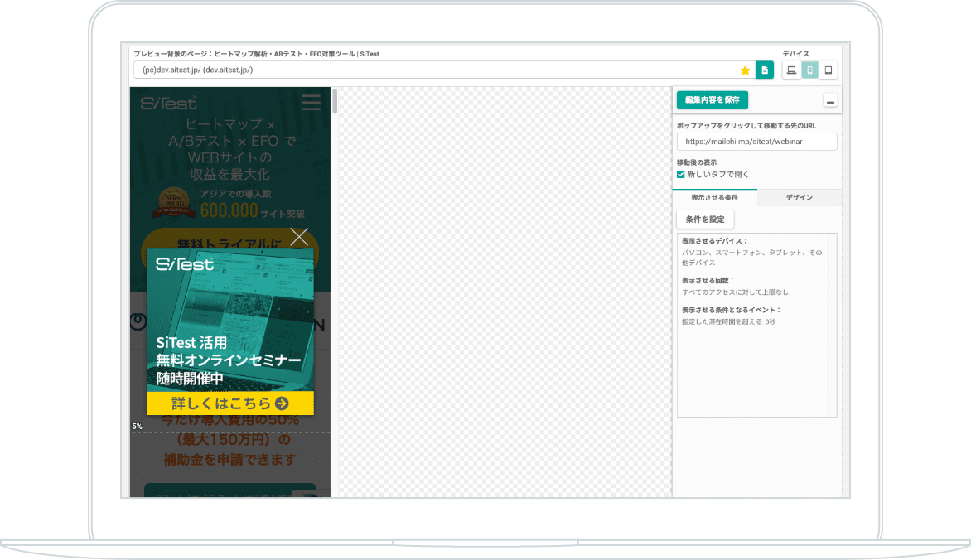971x560 pixels.
Task: Switch to the デザイン tab
Action: click(x=799, y=198)
